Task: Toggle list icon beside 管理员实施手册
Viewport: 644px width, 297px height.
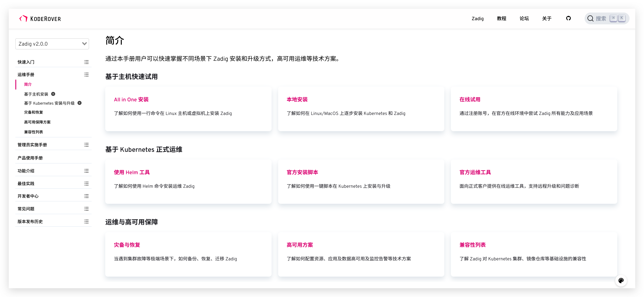Action: [86, 145]
